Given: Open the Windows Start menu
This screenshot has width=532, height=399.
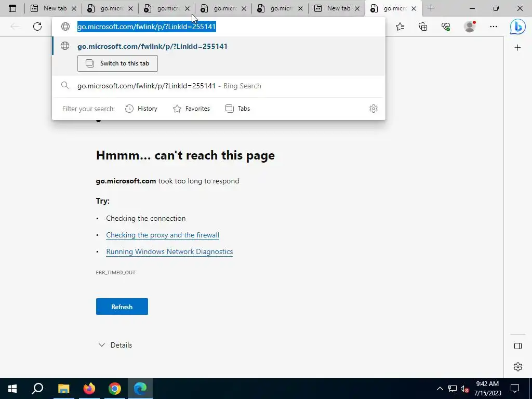Looking at the screenshot, I should (x=12, y=389).
